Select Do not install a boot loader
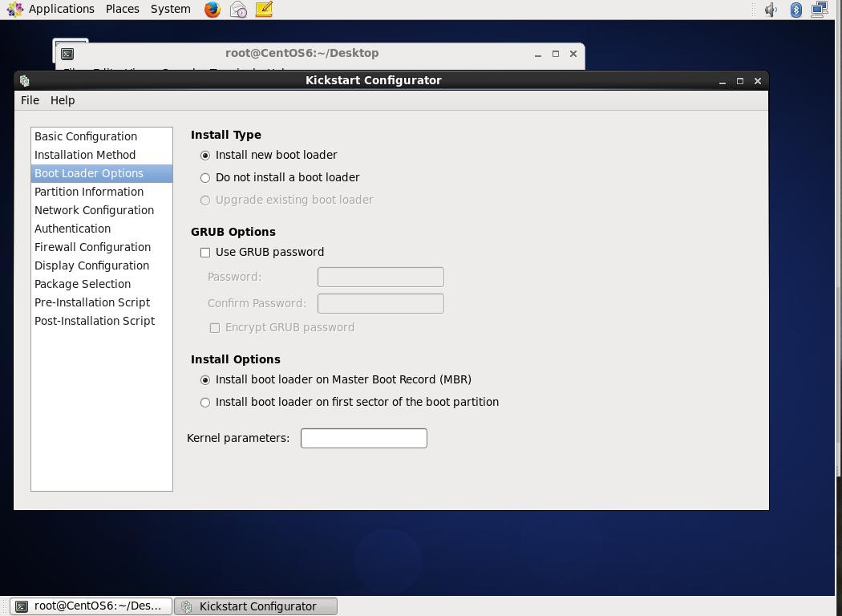This screenshot has height=616, width=842. click(280, 178)
